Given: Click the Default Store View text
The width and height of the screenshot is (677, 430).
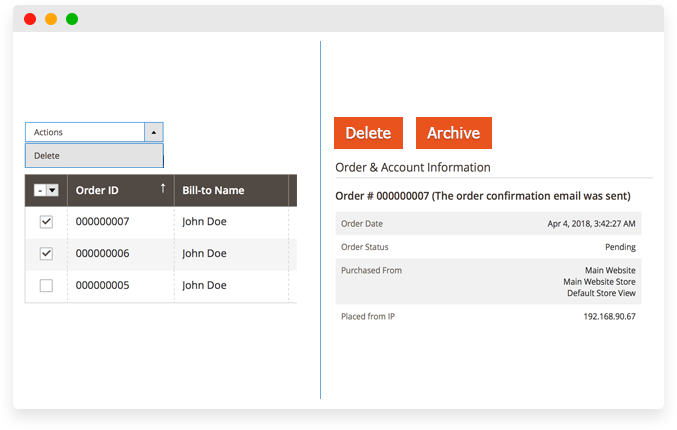Looking at the screenshot, I should tap(601, 293).
